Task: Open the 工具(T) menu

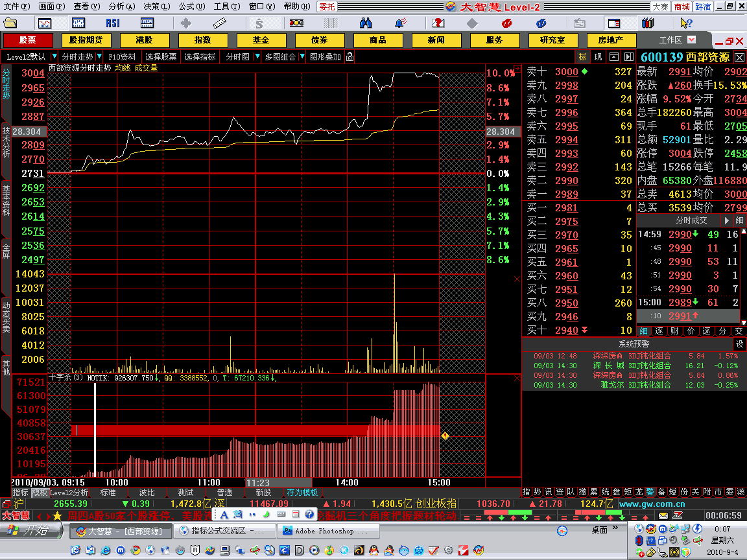Action: [227, 6]
